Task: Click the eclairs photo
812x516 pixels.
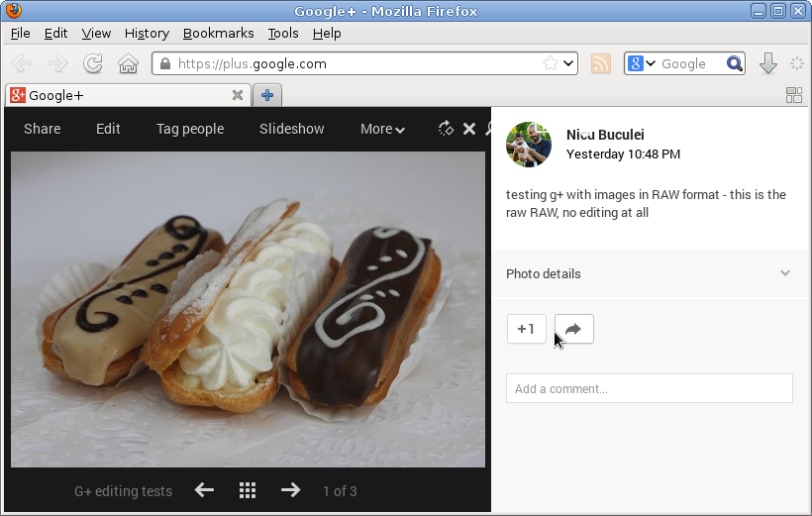Action: tap(248, 309)
